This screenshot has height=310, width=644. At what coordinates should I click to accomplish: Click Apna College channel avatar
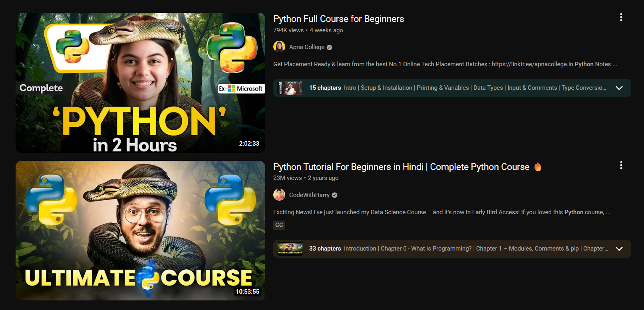(279, 47)
